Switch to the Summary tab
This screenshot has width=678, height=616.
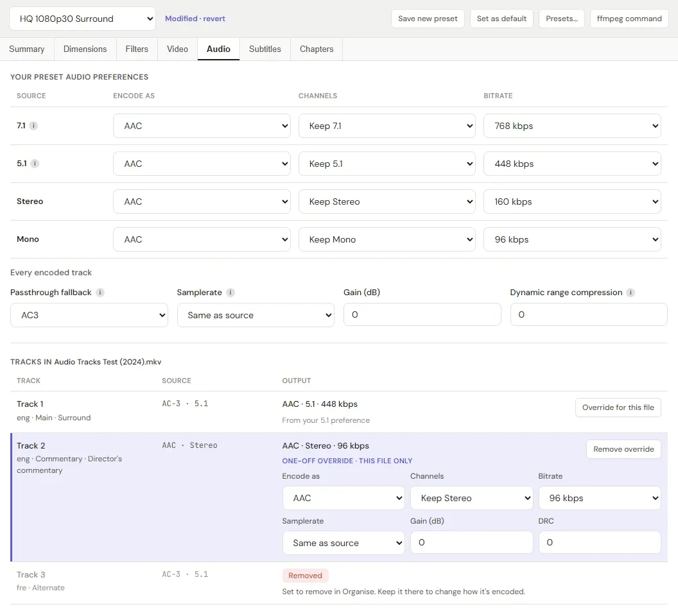(27, 49)
